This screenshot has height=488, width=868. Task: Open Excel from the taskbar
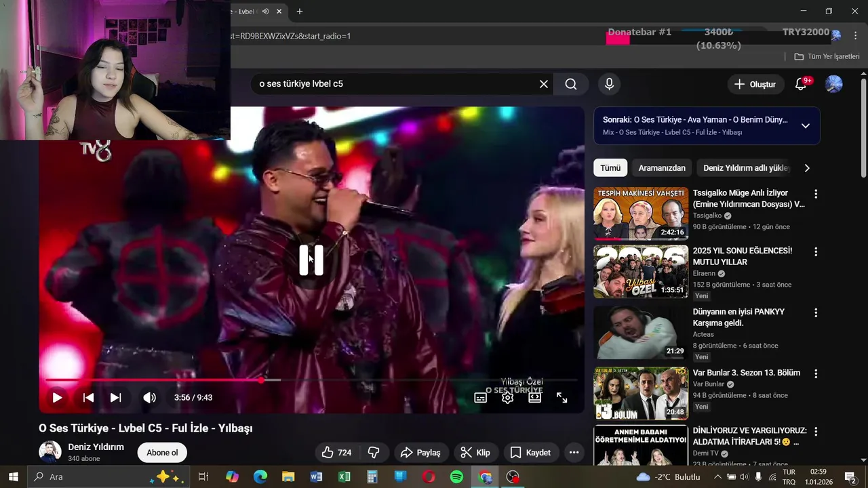344,476
